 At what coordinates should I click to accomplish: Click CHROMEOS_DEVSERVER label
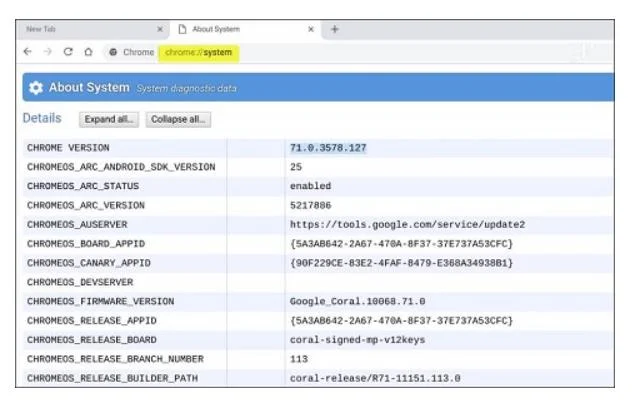pos(80,282)
